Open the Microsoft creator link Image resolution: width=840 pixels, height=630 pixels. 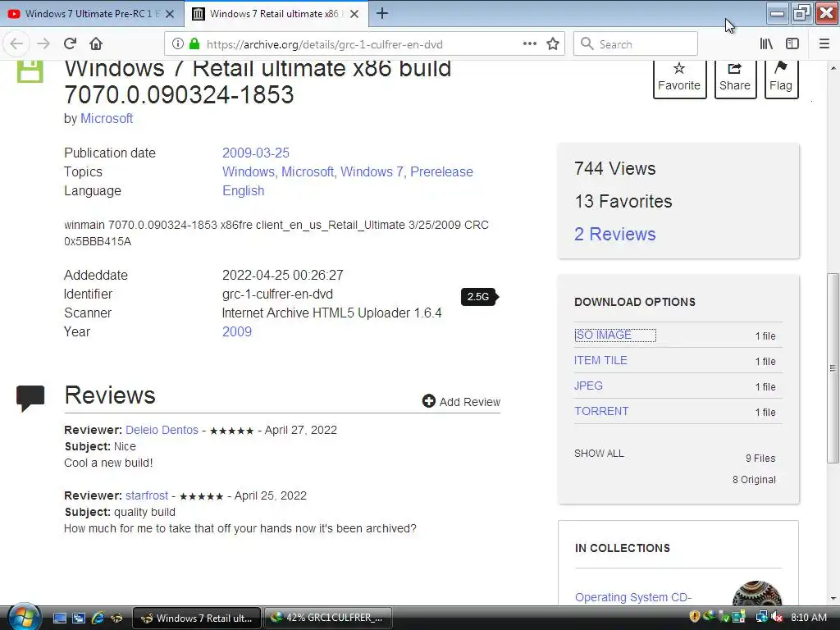(107, 118)
